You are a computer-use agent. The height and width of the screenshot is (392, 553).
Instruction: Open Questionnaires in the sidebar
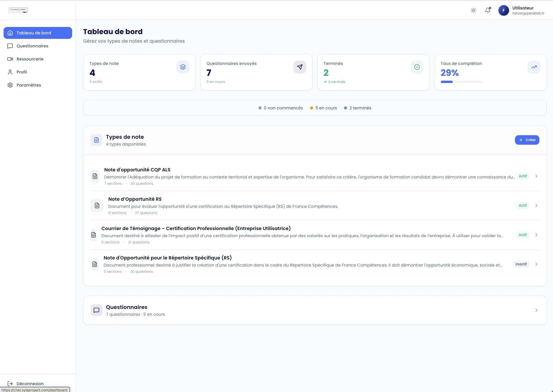(32, 46)
